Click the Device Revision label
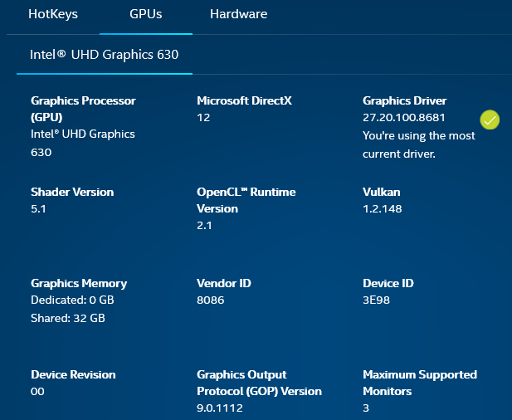The height and width of the screenshot is (420, 512). 73,374
